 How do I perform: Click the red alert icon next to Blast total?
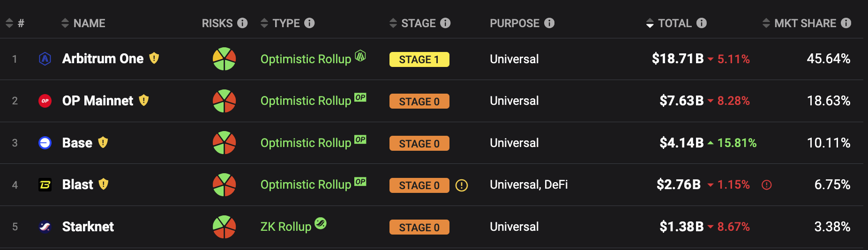click(x=767, y=185)
